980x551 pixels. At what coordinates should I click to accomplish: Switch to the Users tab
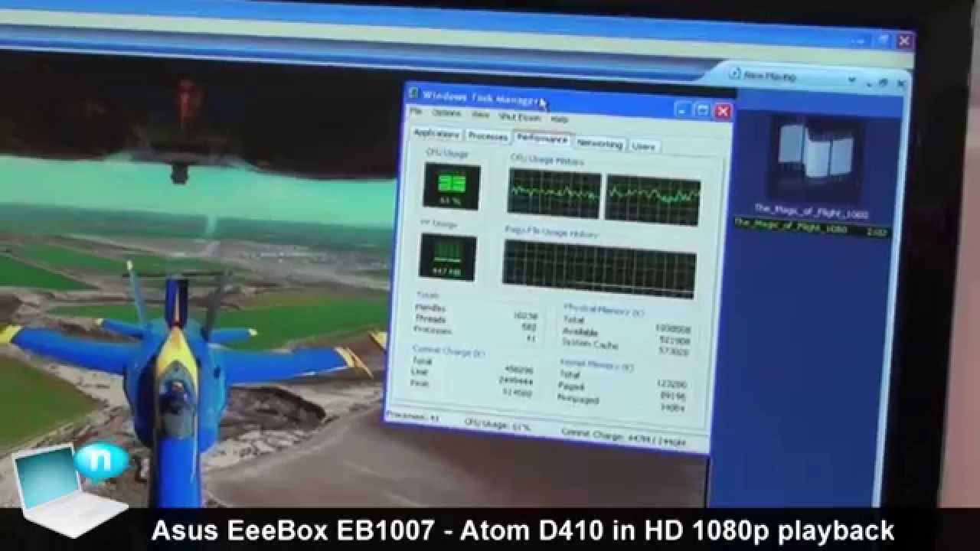click(x=643, y=145)
